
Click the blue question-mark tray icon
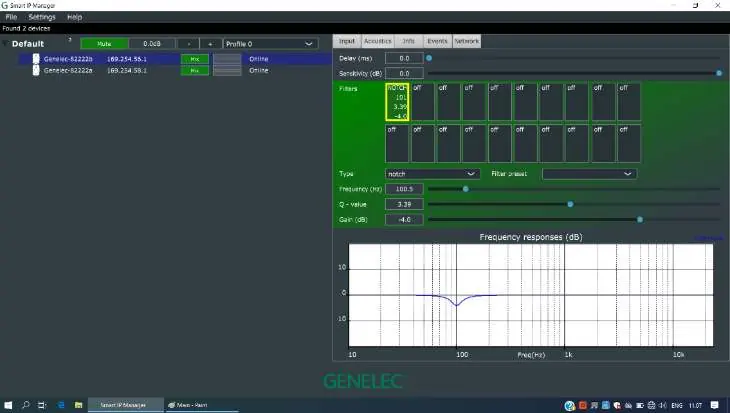569,406
